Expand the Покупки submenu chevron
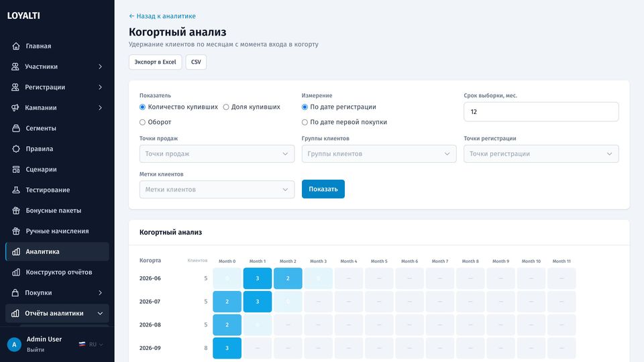The width and height of the screenshot is (644, 362). click(x=100, y=293)
